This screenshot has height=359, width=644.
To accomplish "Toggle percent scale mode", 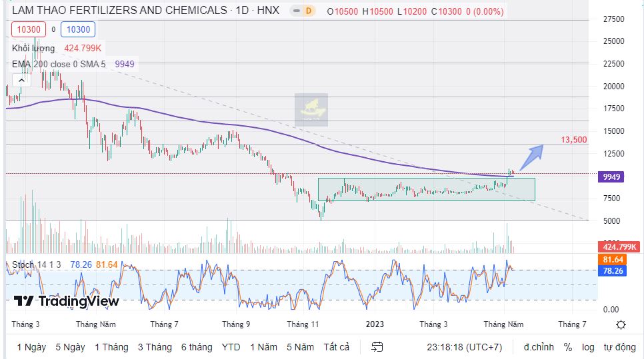I will coord(568,347).
